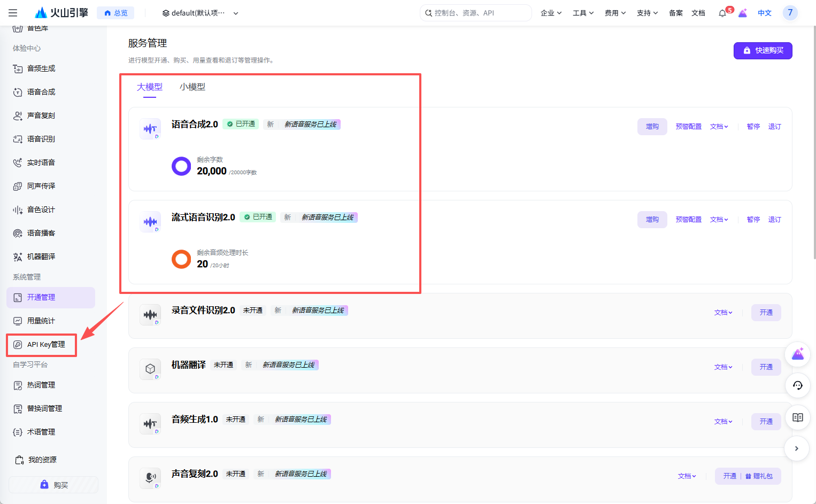Expand the 企业 menu
Screen dimensions: 816x504
551,13
